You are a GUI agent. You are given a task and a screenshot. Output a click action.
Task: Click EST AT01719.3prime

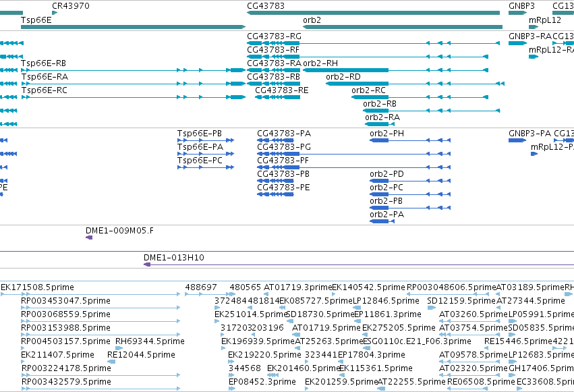pos(266,294)
